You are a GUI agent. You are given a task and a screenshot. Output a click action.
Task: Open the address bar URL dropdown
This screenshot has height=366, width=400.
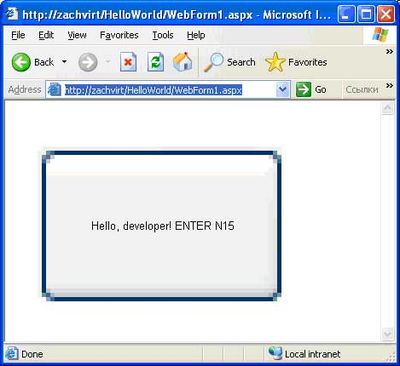283,89
